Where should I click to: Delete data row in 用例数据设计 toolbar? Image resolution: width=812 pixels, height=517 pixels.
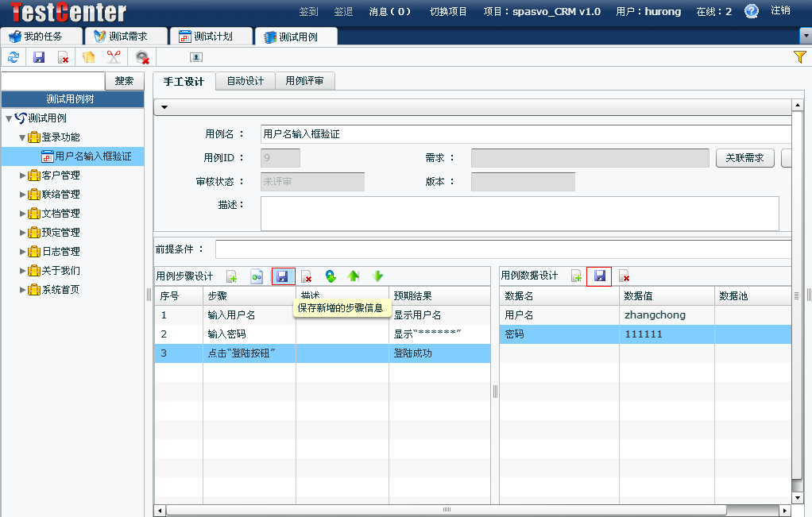624,276
